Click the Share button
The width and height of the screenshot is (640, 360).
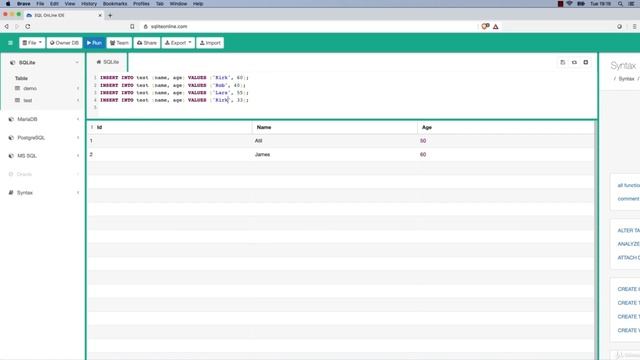tap(147, 43)
